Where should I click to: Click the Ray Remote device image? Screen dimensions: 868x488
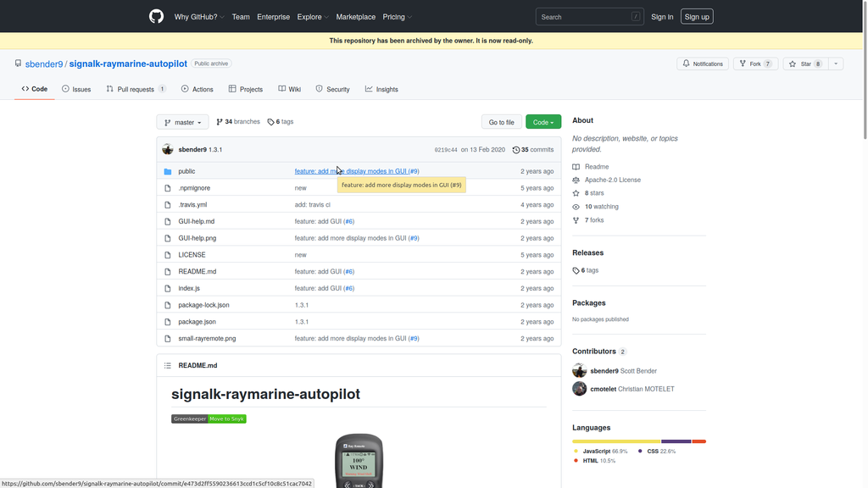click(359, 461)
